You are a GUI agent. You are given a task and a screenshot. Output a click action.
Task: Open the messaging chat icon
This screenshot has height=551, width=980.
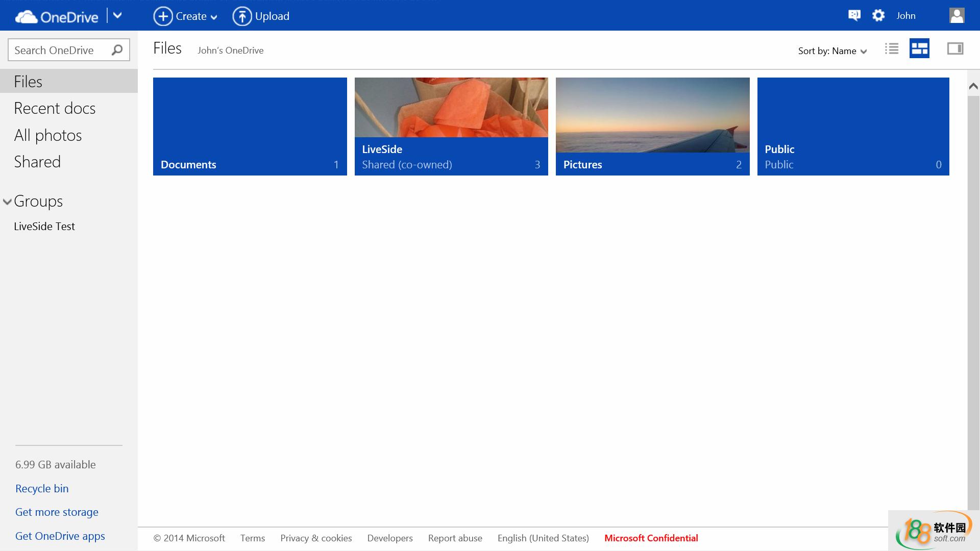click(854, 15)
